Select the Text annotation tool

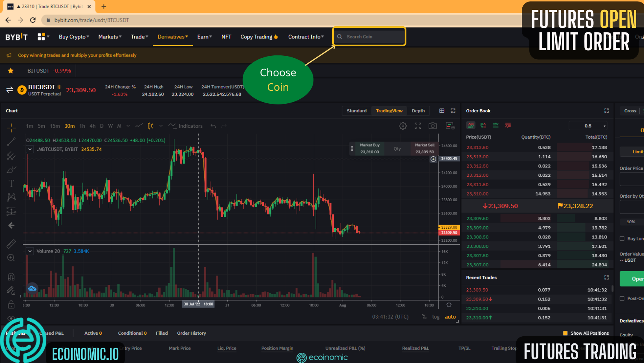point(11,183)
